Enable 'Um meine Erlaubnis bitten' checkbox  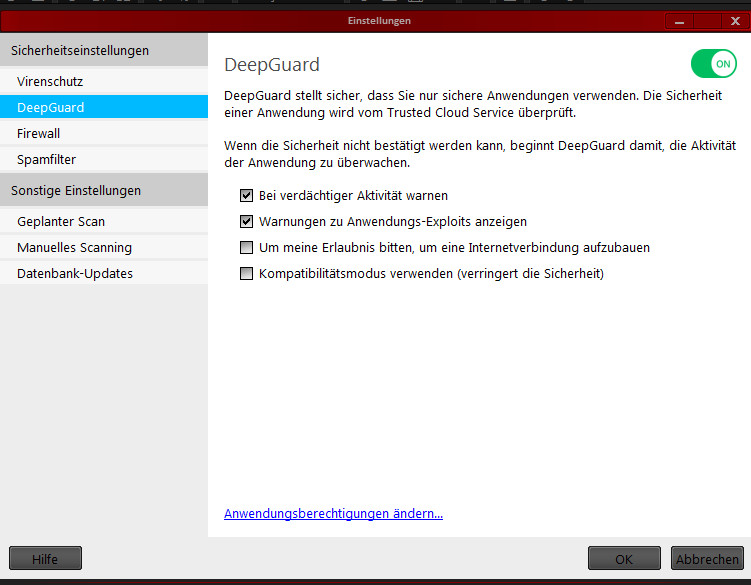(246, 247)
